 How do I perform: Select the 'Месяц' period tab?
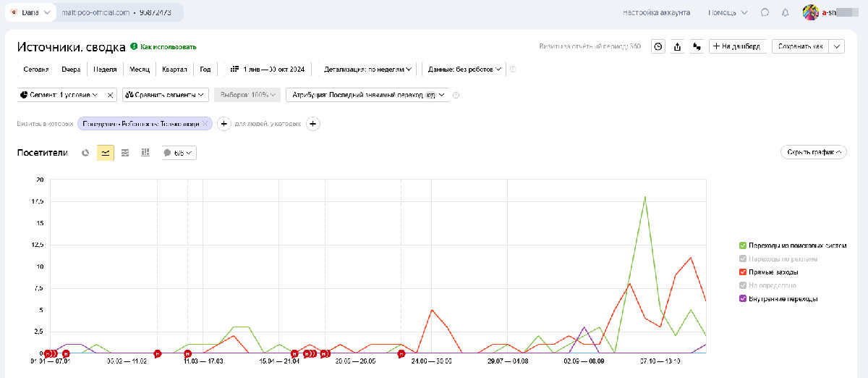pos(140,70)
